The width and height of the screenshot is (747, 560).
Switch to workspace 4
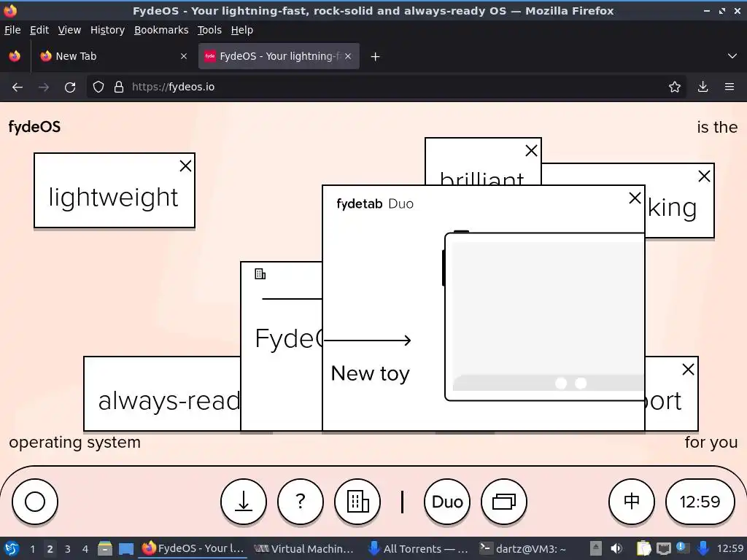[85, 549]
